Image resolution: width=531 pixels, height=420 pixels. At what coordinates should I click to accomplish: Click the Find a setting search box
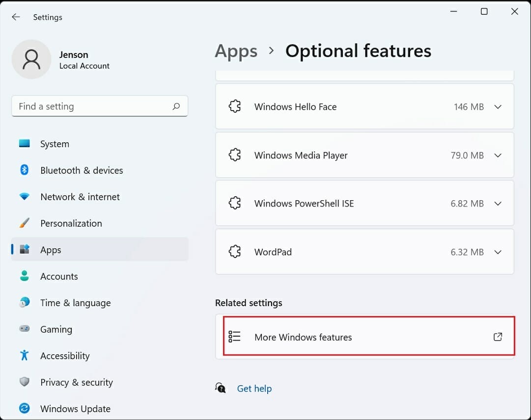pyautogui.click(x=100, y=106)
